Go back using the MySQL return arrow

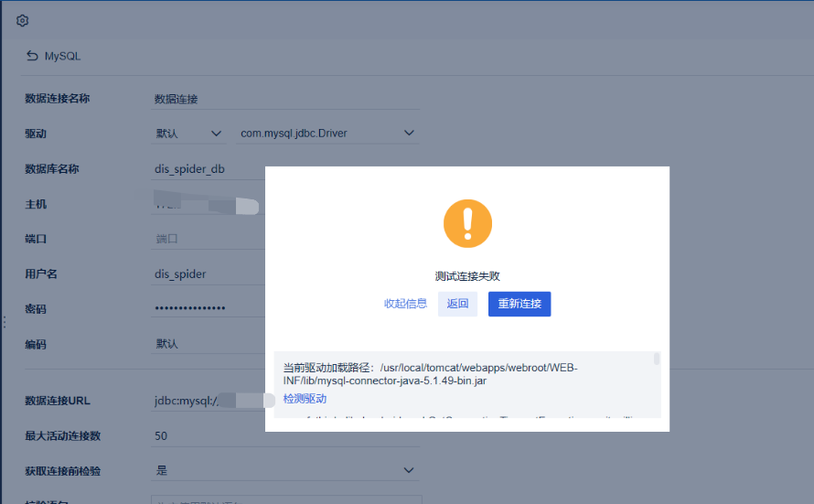32,56
